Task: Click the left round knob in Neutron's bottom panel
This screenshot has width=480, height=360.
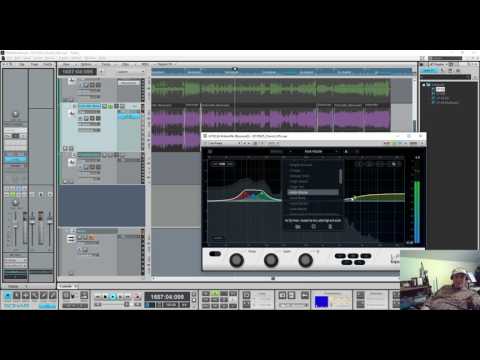Action: (236, 260)
